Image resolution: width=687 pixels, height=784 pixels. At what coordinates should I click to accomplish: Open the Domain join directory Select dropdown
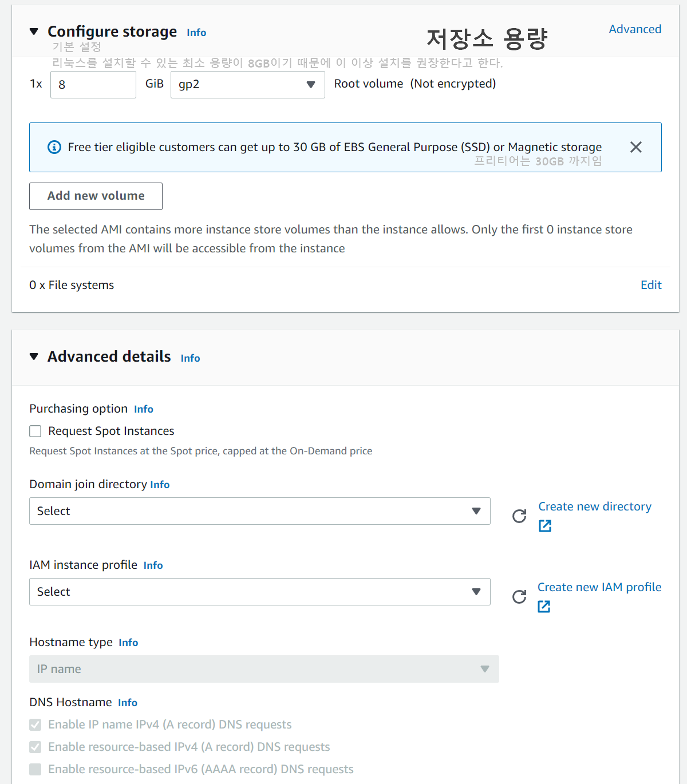(x=260, y=511)
